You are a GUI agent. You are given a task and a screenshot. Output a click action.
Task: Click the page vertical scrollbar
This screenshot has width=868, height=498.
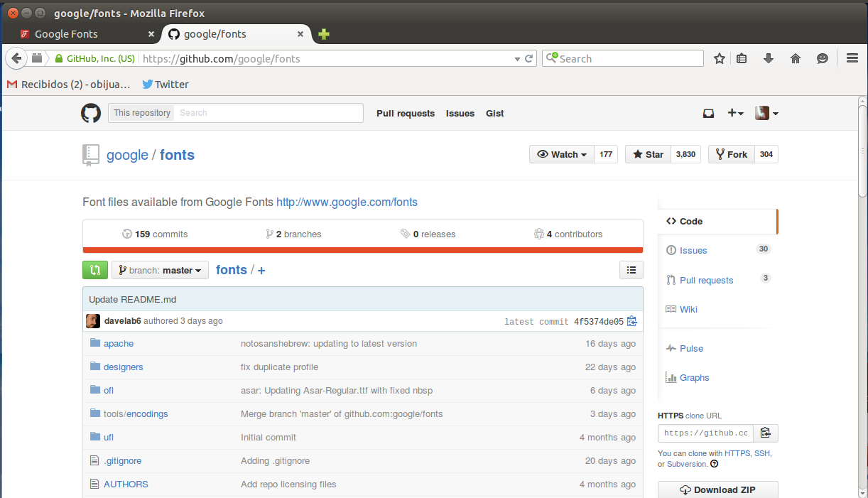(862, 149)
